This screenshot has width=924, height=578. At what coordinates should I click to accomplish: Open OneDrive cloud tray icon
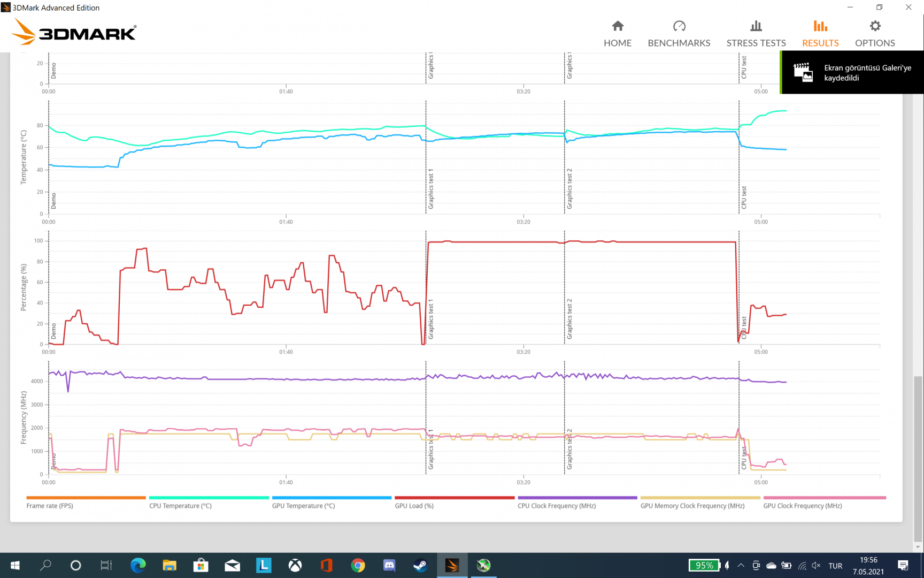(771, 565)
